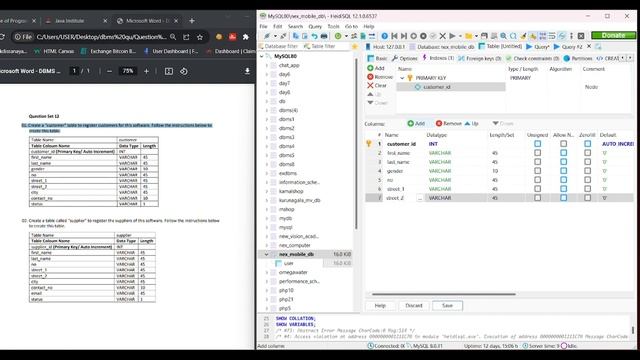Image resolution: width=640 pixels, height=360 pixels.
Task: Open the File menu in HeidiSQL
Action: point(264,26)
